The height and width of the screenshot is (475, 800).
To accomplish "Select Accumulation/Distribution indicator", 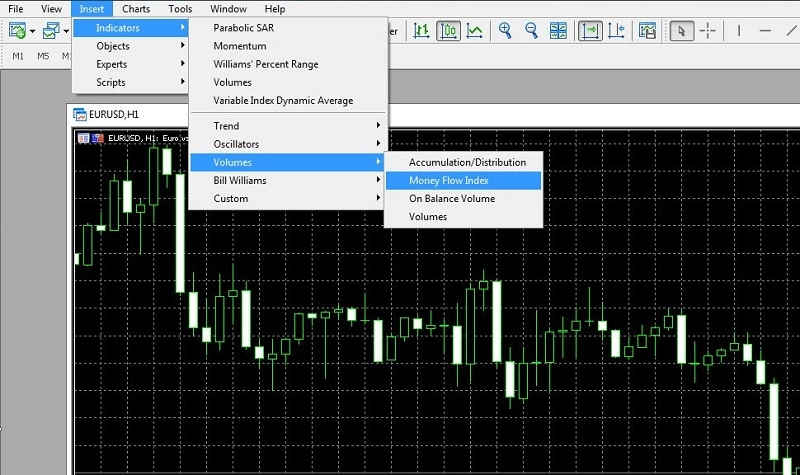I will click(x=463, y=162).
